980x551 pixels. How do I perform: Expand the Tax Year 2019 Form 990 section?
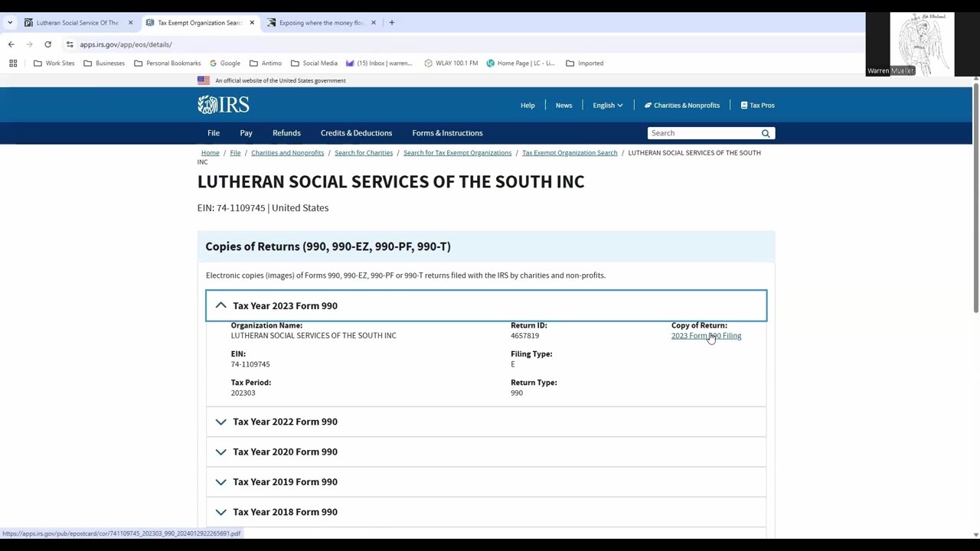(x=486, y=482)
